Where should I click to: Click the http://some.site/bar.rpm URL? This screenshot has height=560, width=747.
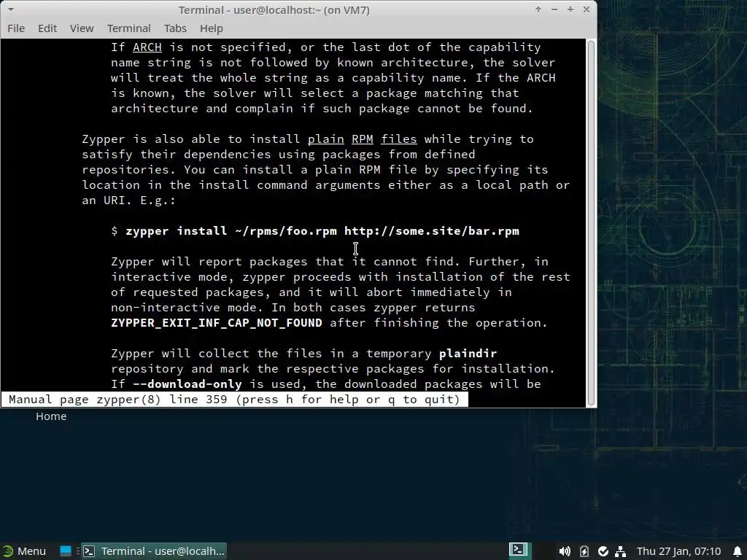click(x=432, y=231)
